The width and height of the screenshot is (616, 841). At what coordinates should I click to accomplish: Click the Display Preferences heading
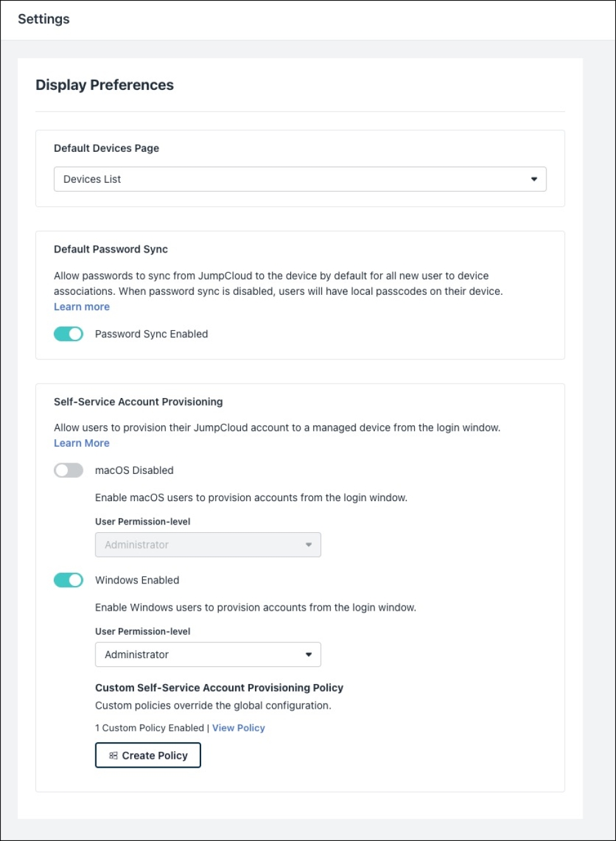[104, 85]
